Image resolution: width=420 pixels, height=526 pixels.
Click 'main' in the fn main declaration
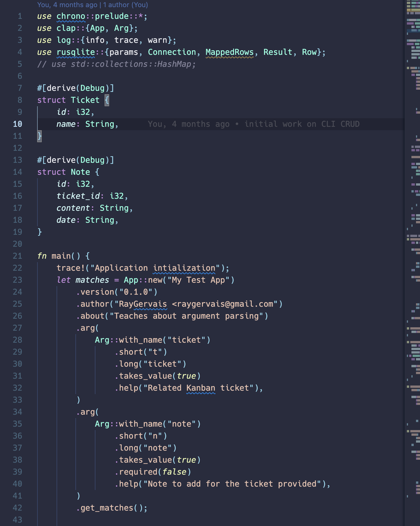pos(61,256)
